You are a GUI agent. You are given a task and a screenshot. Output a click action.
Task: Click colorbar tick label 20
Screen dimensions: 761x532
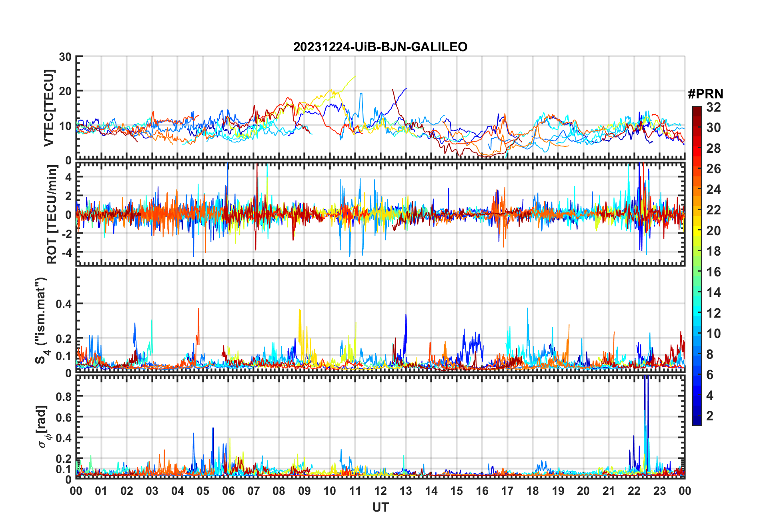point(714,231)
